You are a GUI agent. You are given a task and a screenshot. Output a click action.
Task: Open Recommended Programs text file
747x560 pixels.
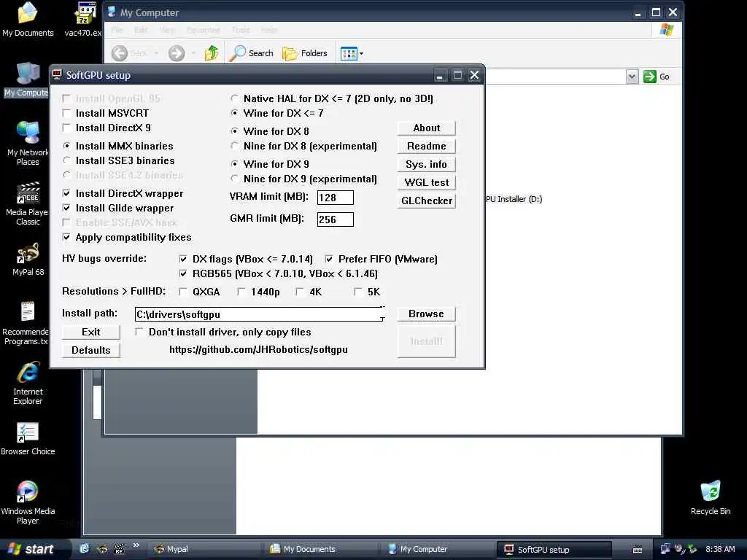(x=27, y=323)
